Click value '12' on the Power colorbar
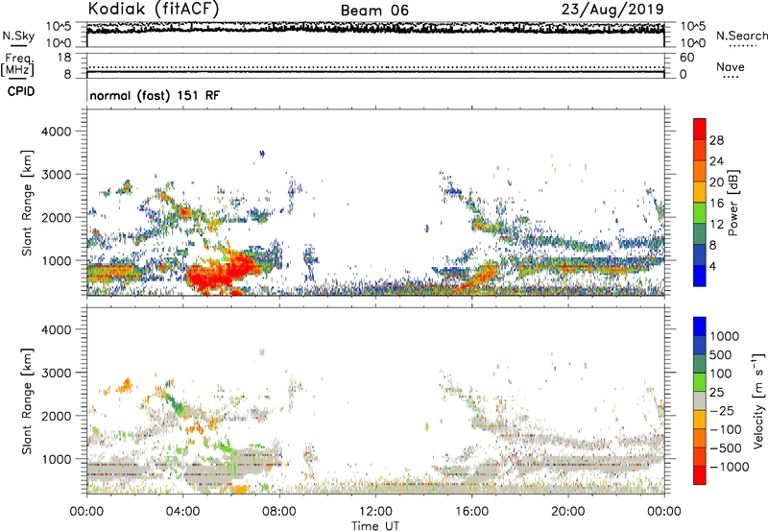The height and width of the screenshot is (532, 768). (x=716, y=225)
